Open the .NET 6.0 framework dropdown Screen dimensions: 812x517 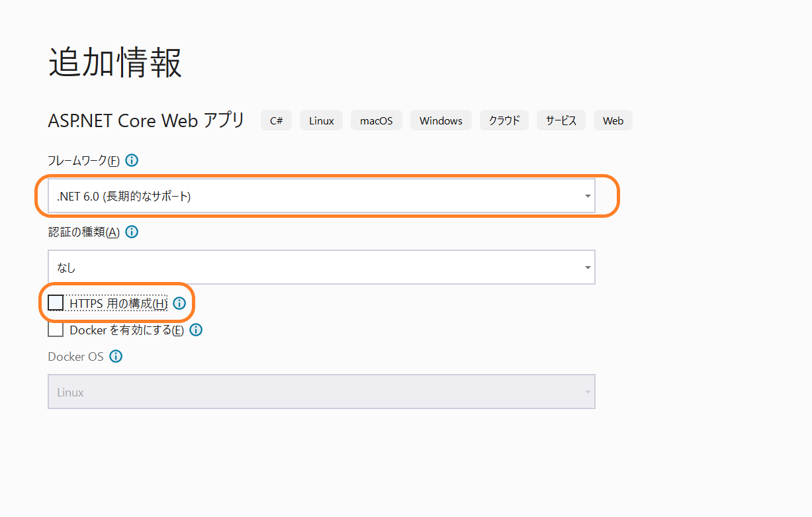coord(321,196)
